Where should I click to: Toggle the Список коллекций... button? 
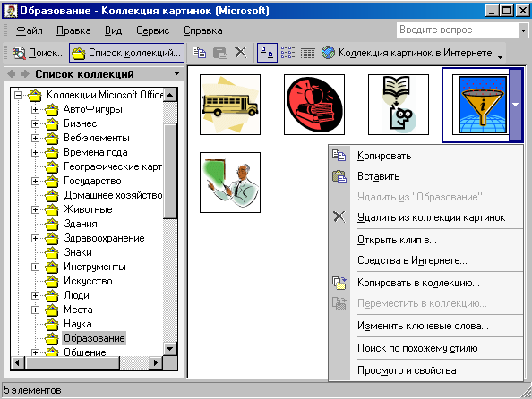pyautogui.click(x=126, y=53)
